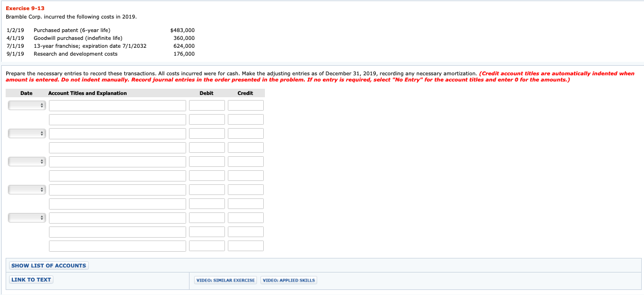Focus the account title field beside the fifth Date dropdown
Image resolution: width=644 pixels, height=295 pixels.
coord(118,218)
